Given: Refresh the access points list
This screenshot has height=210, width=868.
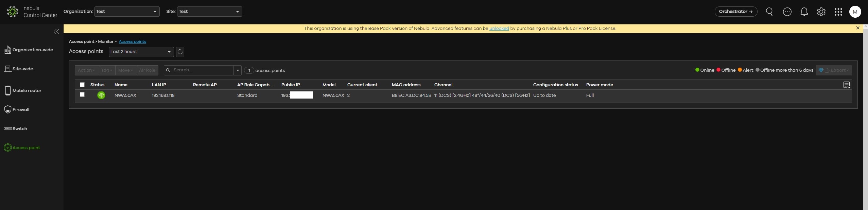Looking at the screenshot, I should [x=180, y=52].
